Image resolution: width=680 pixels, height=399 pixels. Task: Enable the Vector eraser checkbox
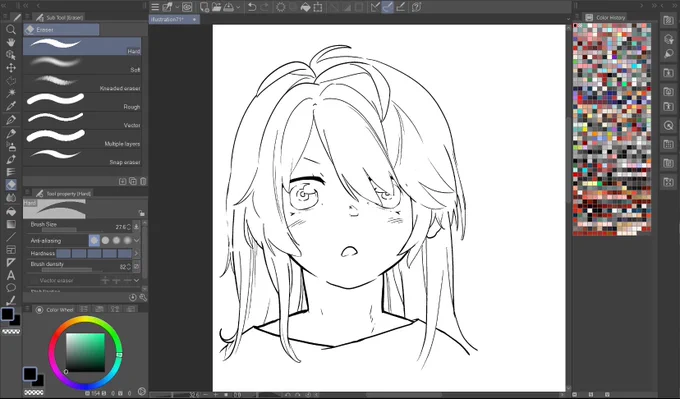[x=35, y=281]
